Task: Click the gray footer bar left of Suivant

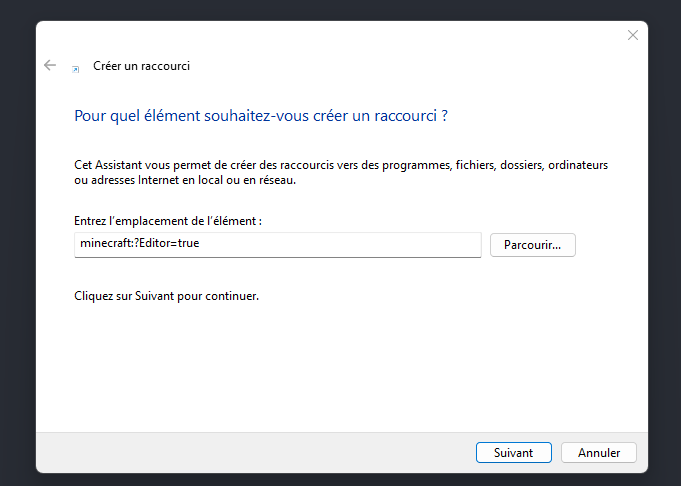Action: (250, 453)
